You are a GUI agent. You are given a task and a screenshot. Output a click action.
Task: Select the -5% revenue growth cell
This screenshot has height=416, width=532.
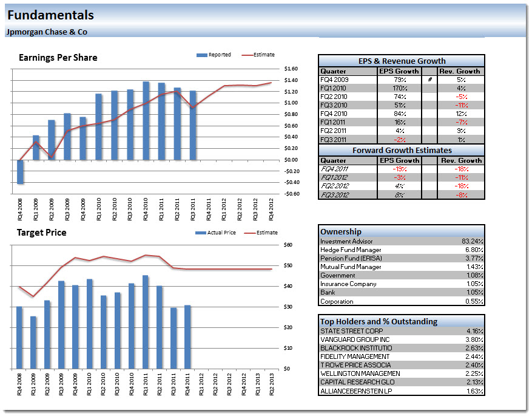point(461,97)
